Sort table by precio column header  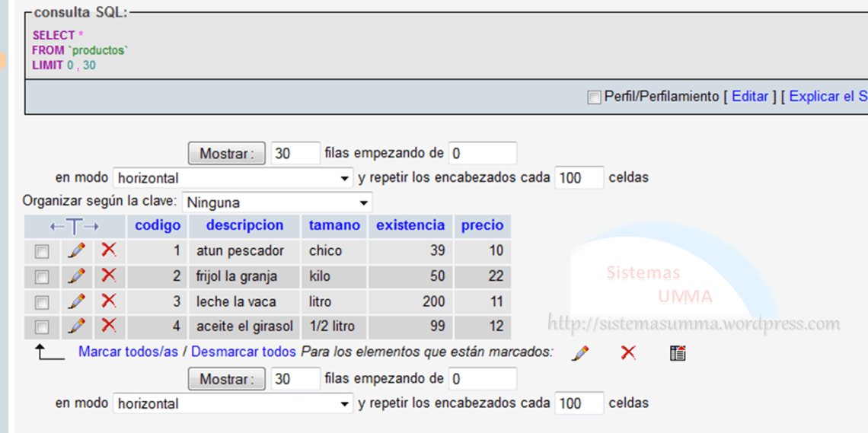(482, 225)
